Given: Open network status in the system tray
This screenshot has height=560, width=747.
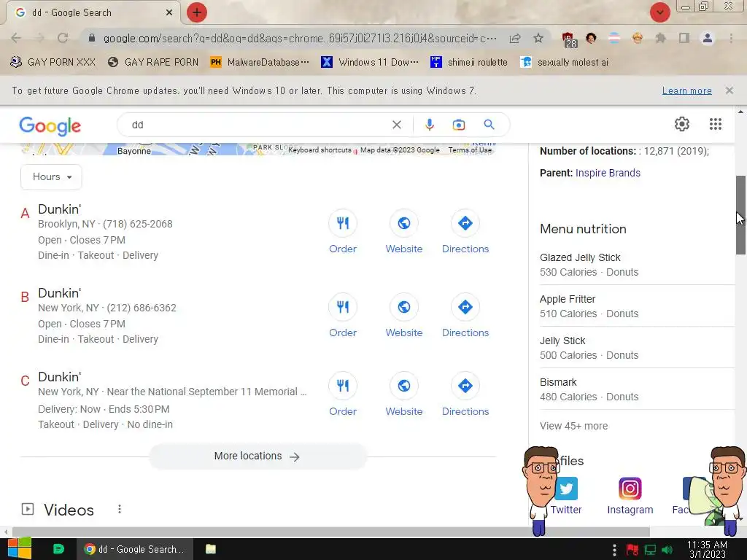Looking at the screenshot, I should coord(650,550).
